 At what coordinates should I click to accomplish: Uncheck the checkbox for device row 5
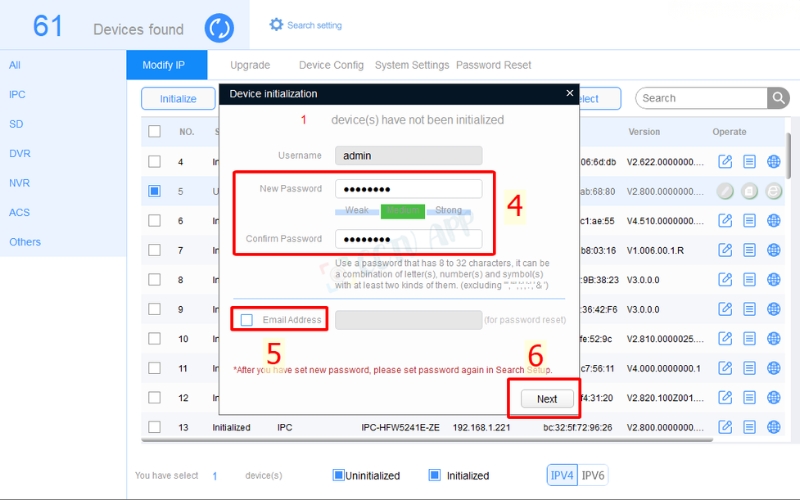[154, 191]
